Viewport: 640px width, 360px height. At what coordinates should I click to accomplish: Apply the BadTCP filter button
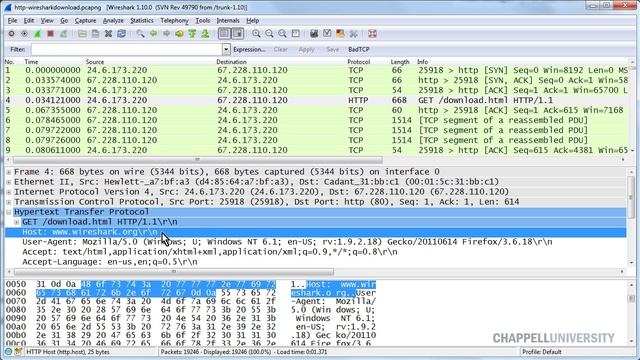click(358, 49)
